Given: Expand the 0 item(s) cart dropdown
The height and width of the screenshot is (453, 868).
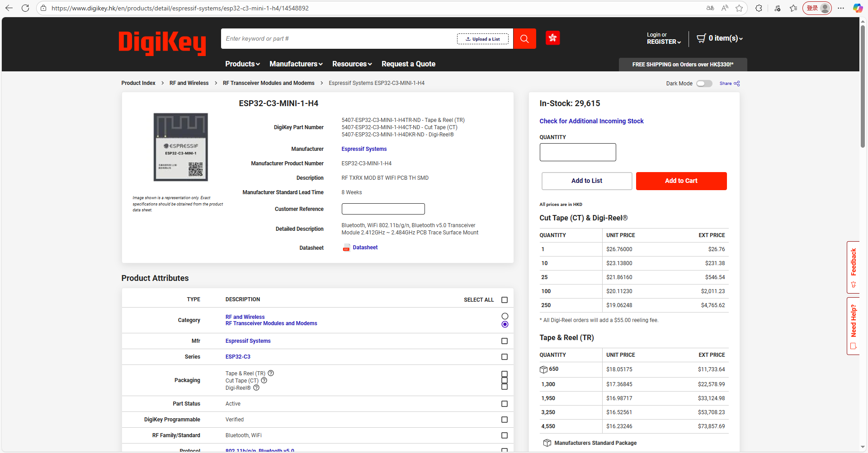Looking at the screenshot, I should [x=726, y=38].
